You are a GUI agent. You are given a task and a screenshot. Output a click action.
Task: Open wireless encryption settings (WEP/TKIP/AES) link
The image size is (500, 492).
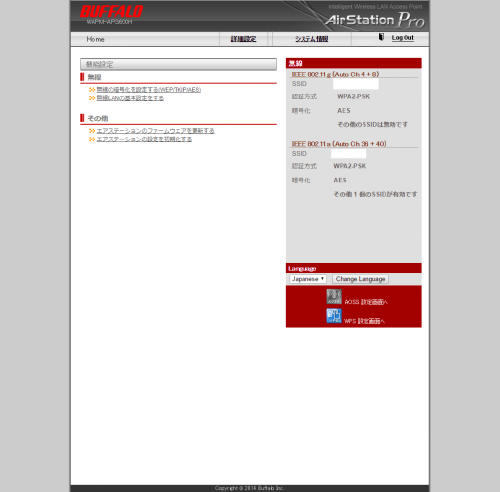tap(149, 90)
